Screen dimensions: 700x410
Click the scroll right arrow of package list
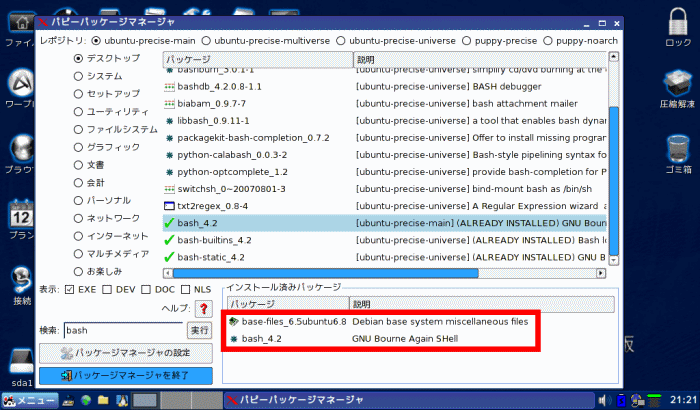[601, 273]
